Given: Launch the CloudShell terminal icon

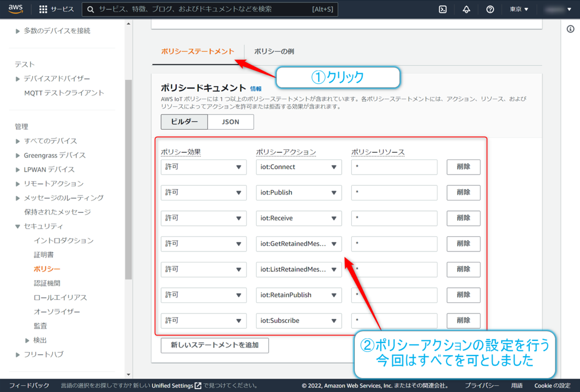Looking at the screenshot, I should (443, 9).
